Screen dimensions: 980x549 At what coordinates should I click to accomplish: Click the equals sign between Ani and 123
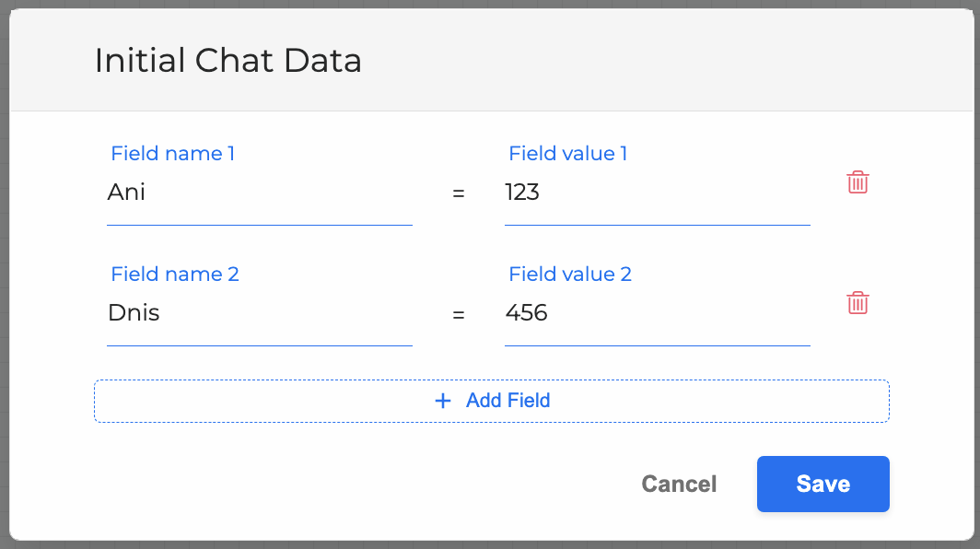click(x=459, y=193)
